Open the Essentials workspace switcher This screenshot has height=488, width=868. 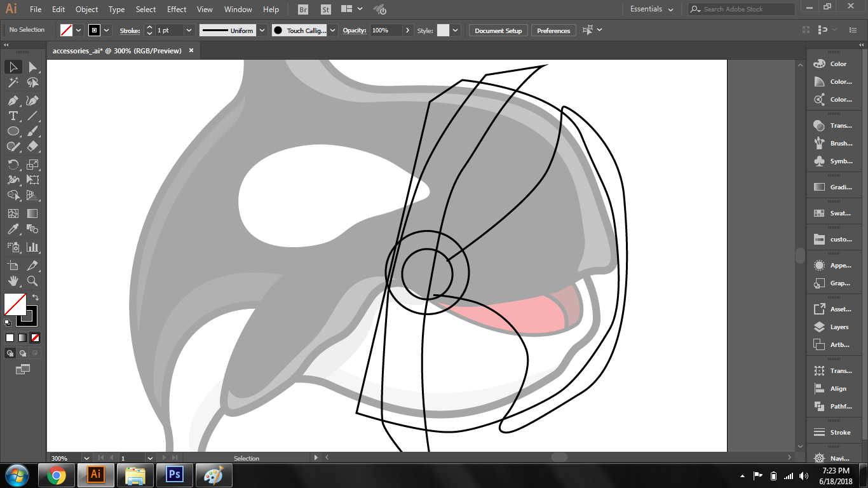651,9
